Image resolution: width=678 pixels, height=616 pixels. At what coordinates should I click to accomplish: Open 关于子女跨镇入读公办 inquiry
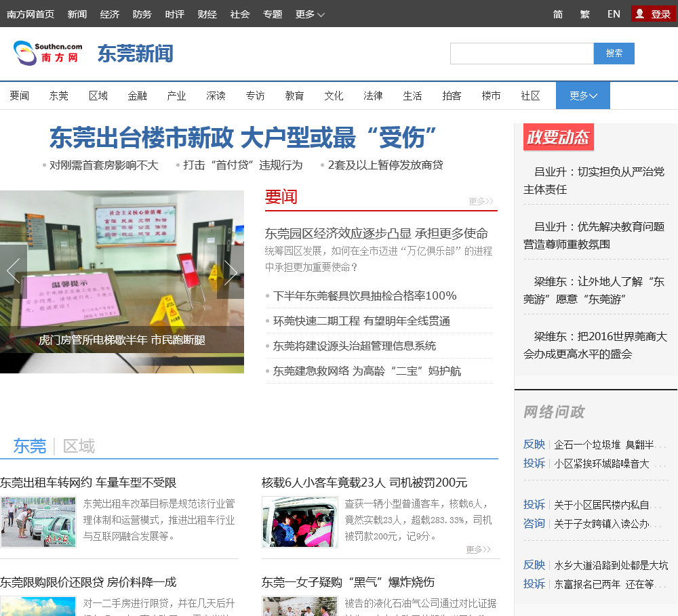(607, 524)
